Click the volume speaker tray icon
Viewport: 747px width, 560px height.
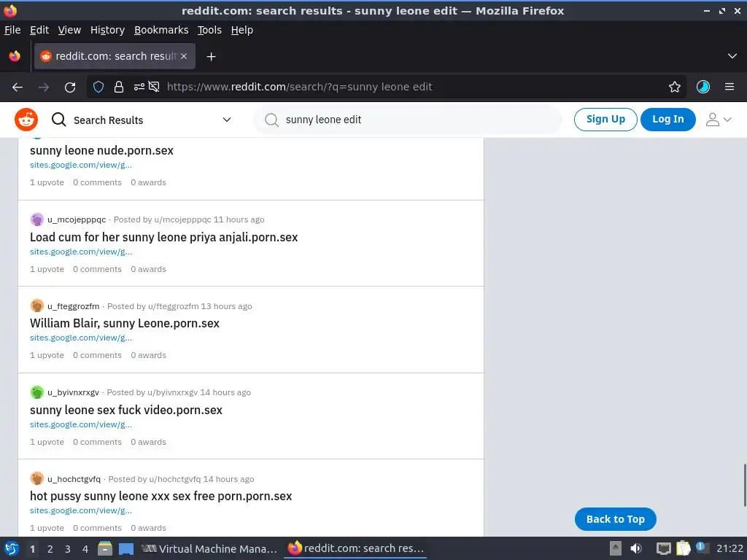(x=636, y=548)
